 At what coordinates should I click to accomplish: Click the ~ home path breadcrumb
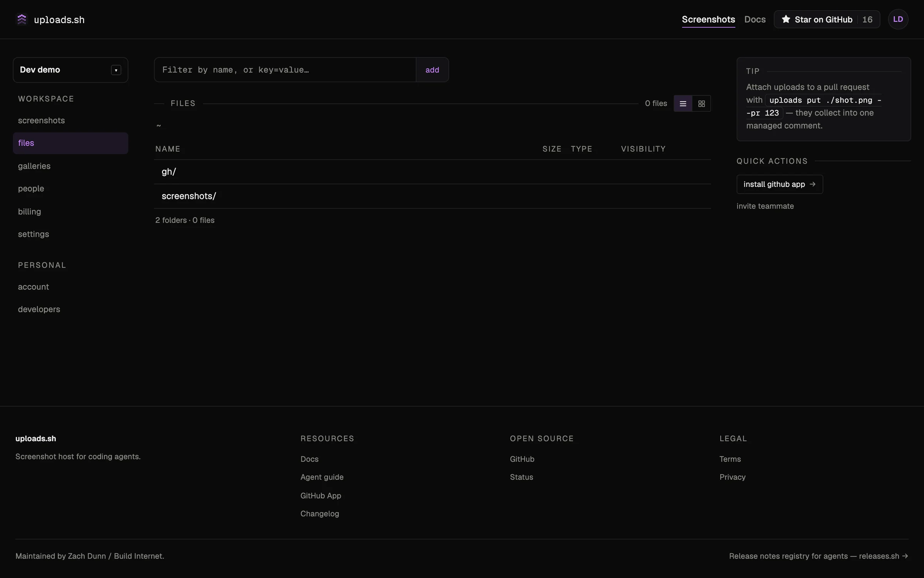coord(159,126)
